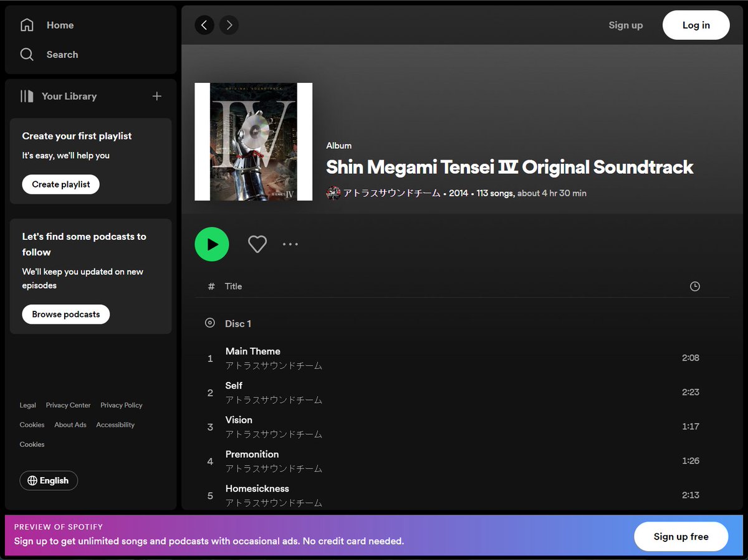The height and width of the screenshot is (560, 748).
Task: Click the Disc 1 disc icon
Action: tap(210, 323)
